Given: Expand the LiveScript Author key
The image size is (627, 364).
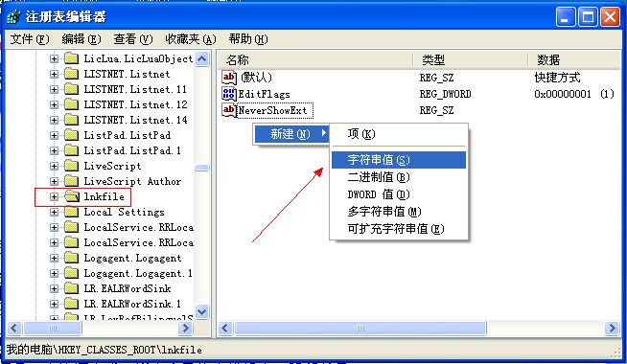Looking at the screenshot, I should tap(54, 181).
